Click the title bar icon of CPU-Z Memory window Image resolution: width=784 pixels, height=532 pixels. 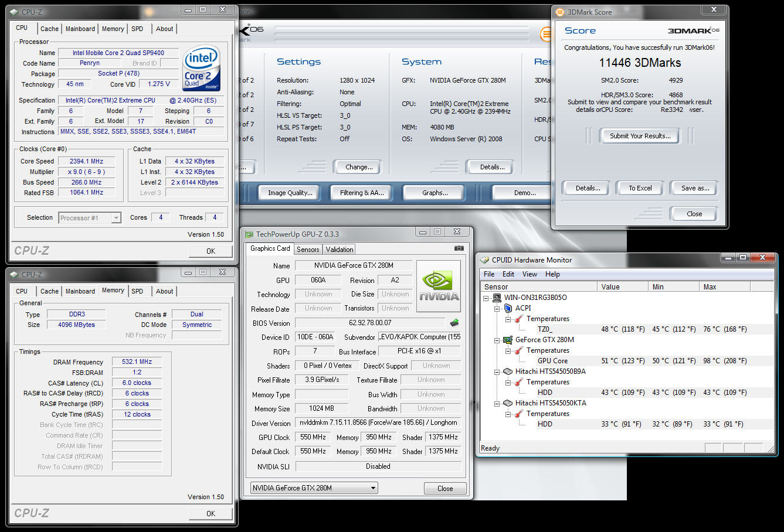click(x=15, y=274)
